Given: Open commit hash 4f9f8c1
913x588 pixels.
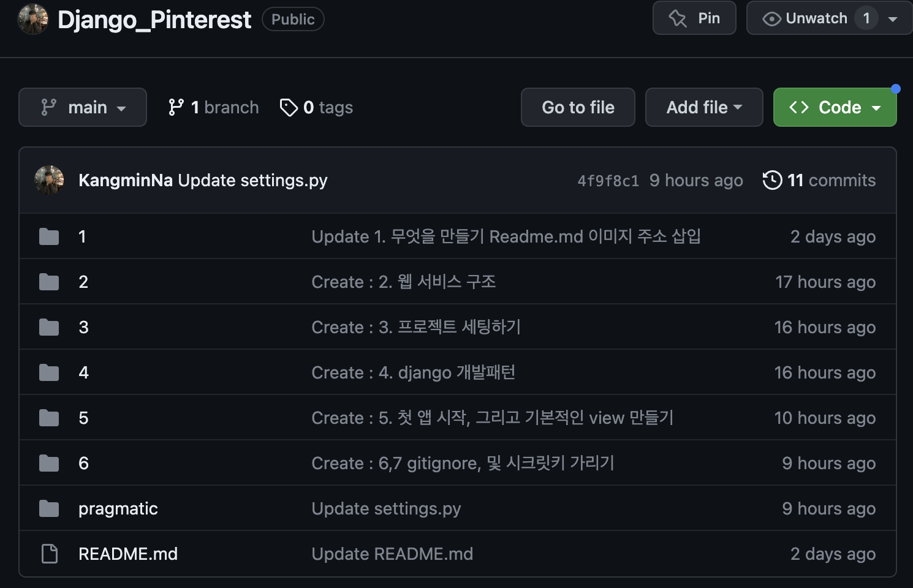Looking at the screenshot, I should (x=608, y=181).
